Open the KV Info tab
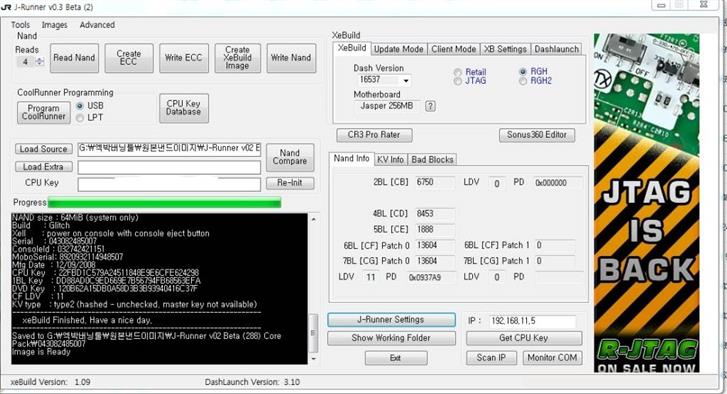This screenshot has width=727, height=394. point(390,159)
